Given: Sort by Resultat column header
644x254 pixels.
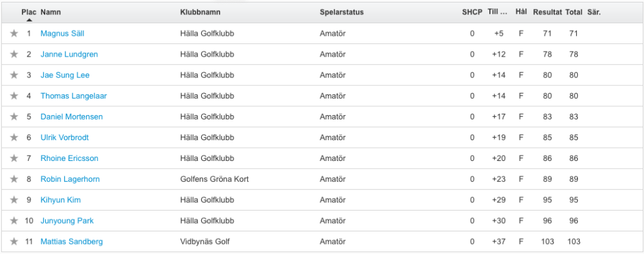Looking at the screenshot, I should (x=547, y=13).
